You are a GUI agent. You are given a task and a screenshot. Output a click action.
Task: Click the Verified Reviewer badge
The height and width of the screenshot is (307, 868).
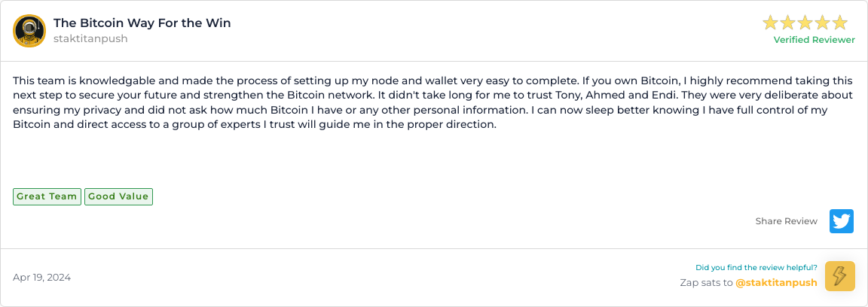click(814, 40)
